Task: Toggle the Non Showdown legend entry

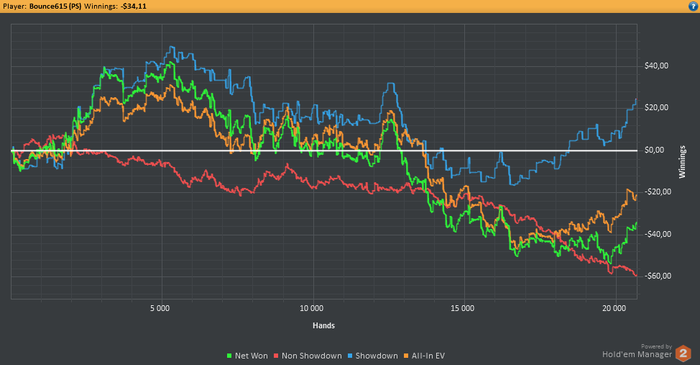Action: tap(308, 356)
